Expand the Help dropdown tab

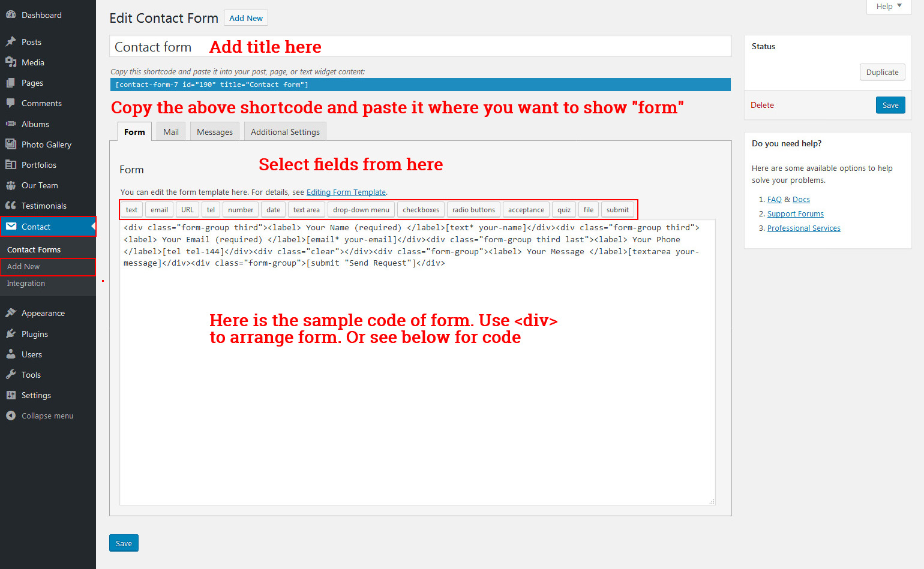889,7
